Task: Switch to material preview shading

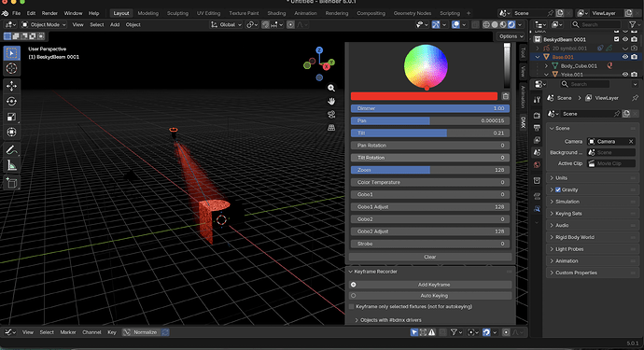Action: tap(503, 24)
